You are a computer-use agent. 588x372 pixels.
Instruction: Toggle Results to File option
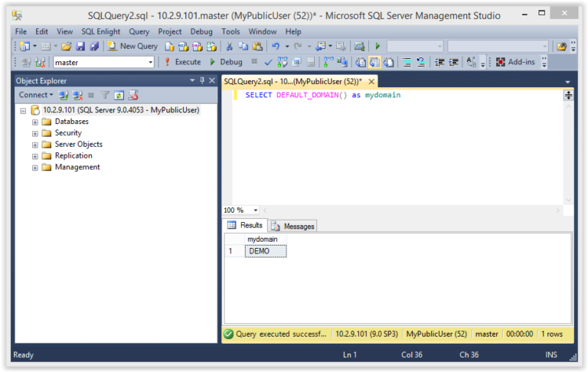pyautogui.click(x=388, y=62)
